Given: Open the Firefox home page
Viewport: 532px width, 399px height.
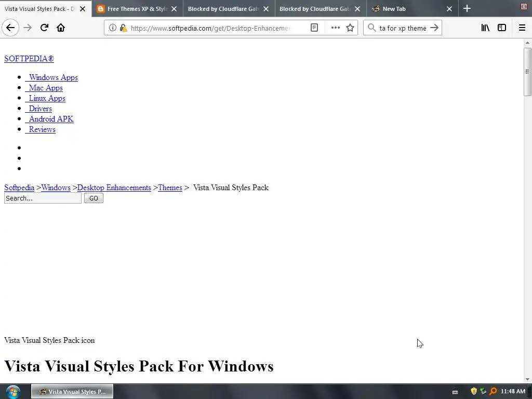Looking at the screenshot, I should point(61,28).
